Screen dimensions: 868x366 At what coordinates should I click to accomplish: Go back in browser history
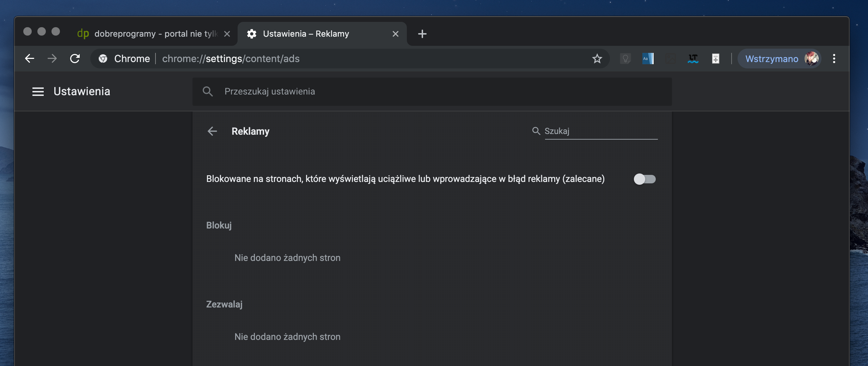coord(30,59)
